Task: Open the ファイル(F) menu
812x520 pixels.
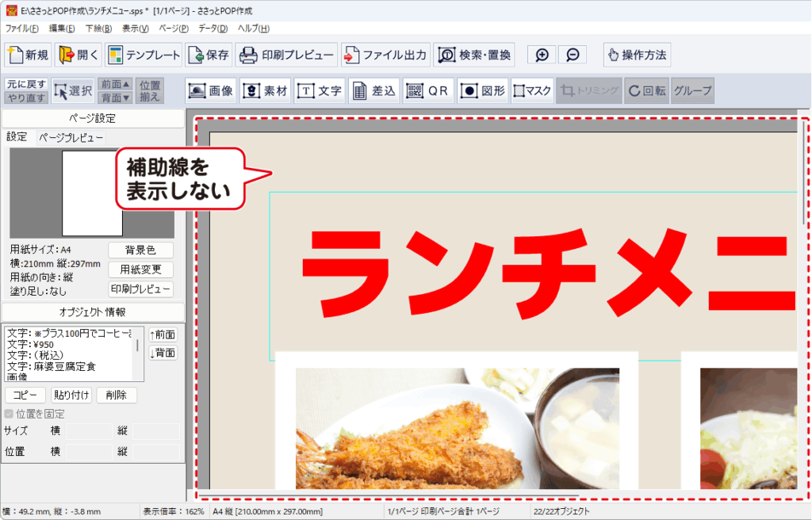Action: pos(21,29)
